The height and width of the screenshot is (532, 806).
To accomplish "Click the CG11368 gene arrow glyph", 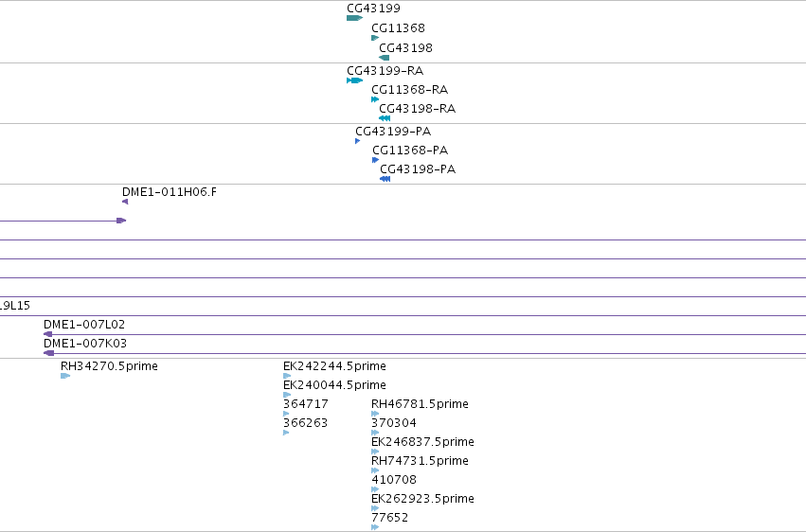I will coord(375,38).
